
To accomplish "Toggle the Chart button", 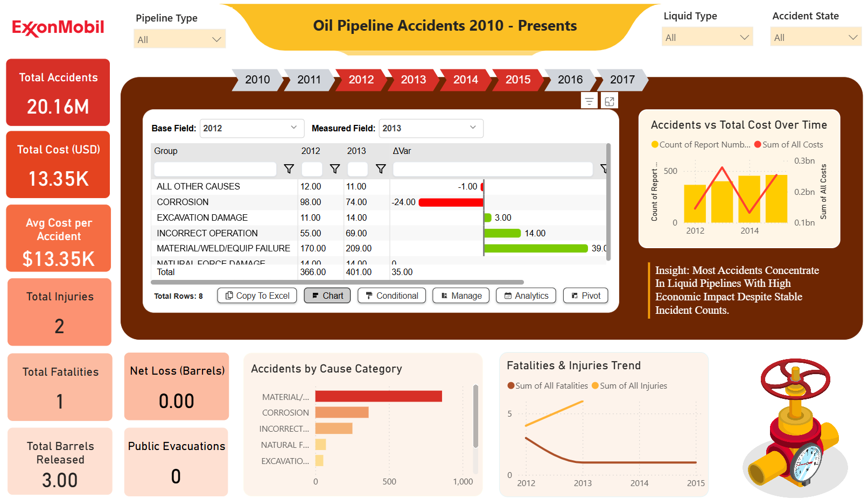I will click(327, 296).
